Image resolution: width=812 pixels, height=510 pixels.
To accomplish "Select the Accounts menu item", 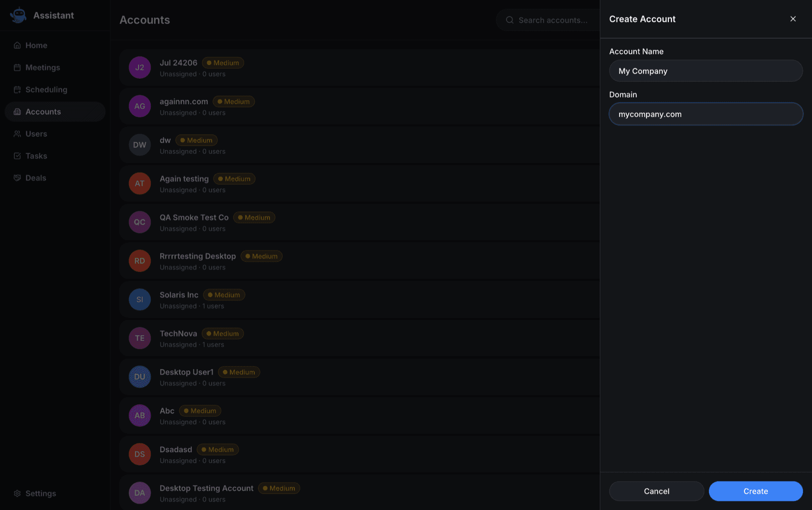I will tap(55, 112).
